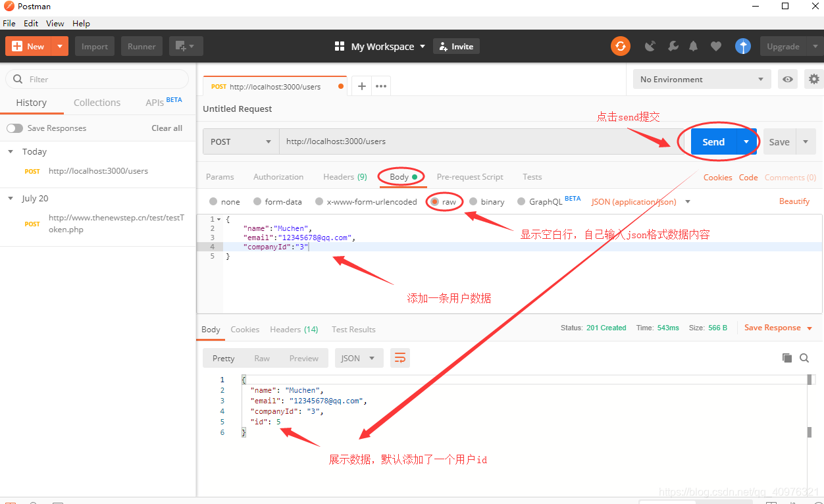Switch to Test Results tab
The image size is (824, 504).
click(353, 330)
